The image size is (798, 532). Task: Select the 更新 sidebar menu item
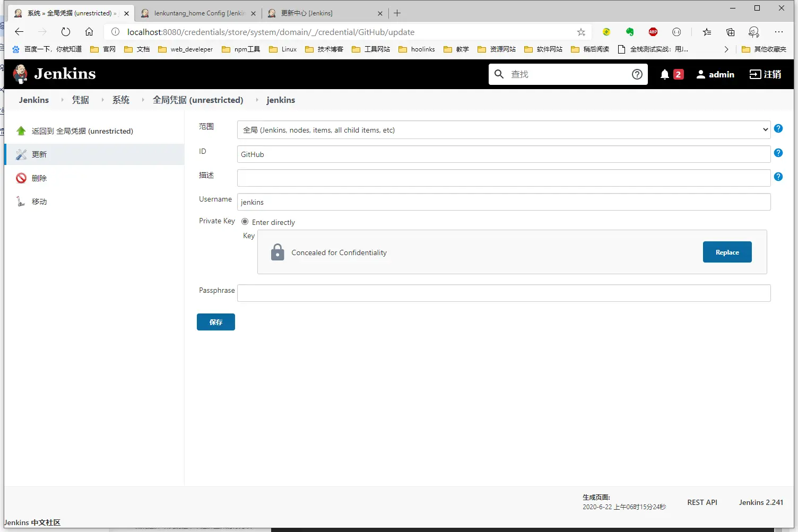[94, 154]
